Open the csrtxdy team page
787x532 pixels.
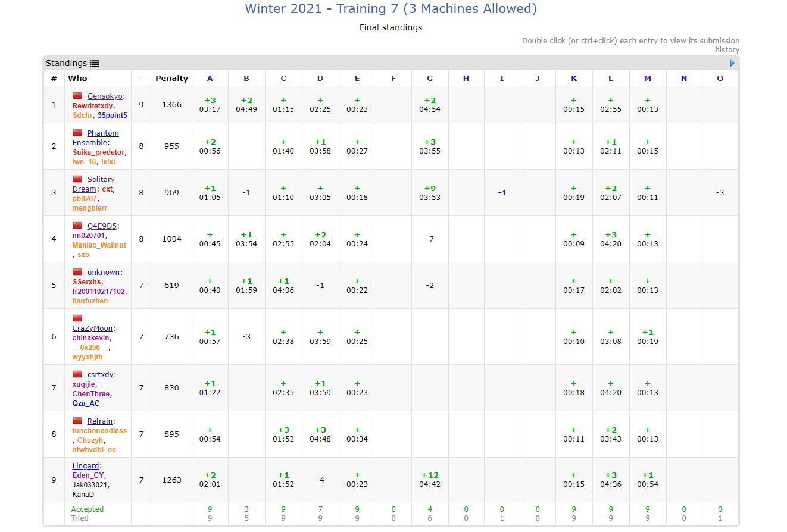click(x=100, y=375)
